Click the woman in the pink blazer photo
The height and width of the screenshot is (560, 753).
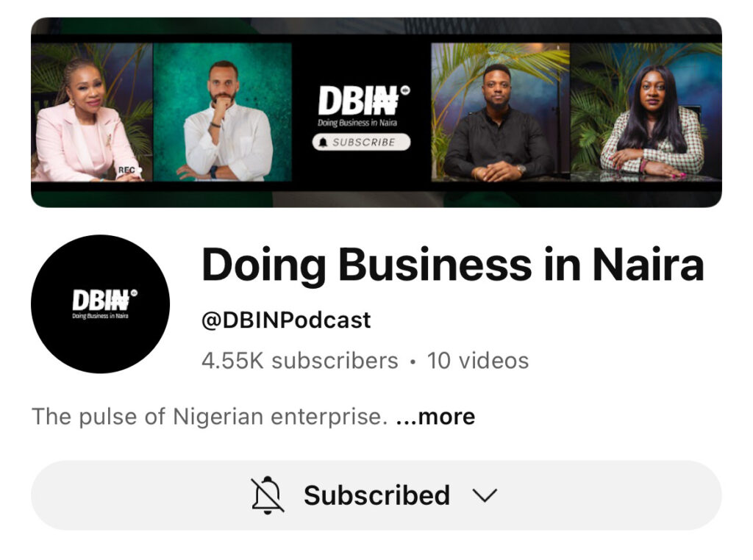92,112
